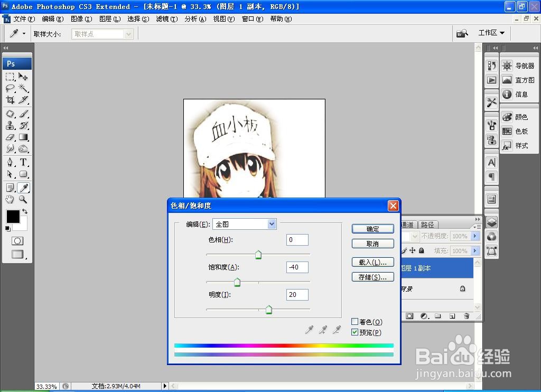Open the Help menu
This screenshot has width=541, height=392.
click(281, 19)
